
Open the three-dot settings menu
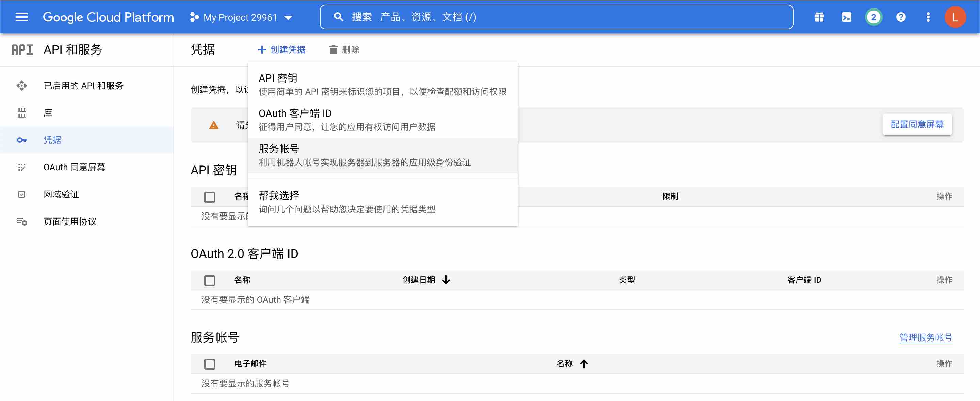point(928,17)
